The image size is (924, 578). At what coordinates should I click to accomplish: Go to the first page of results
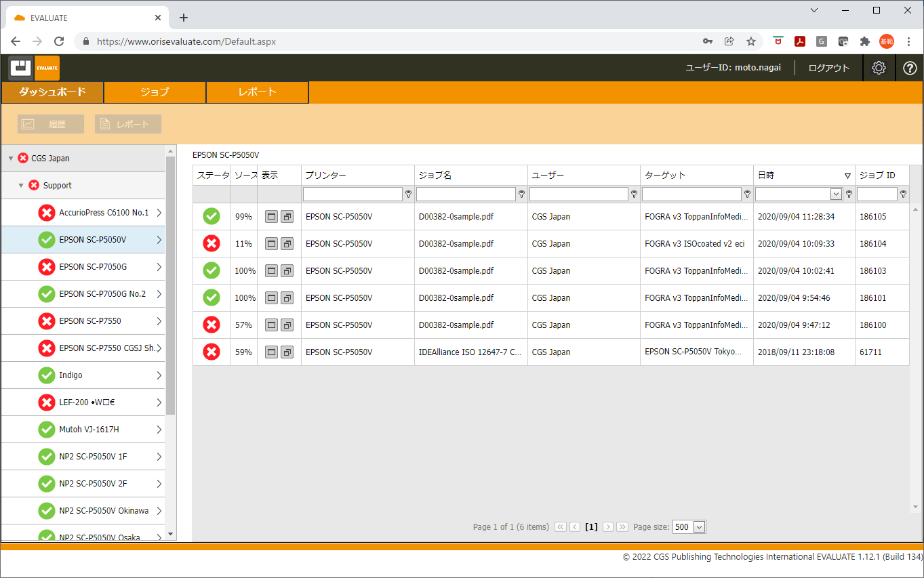click(561, 527)
